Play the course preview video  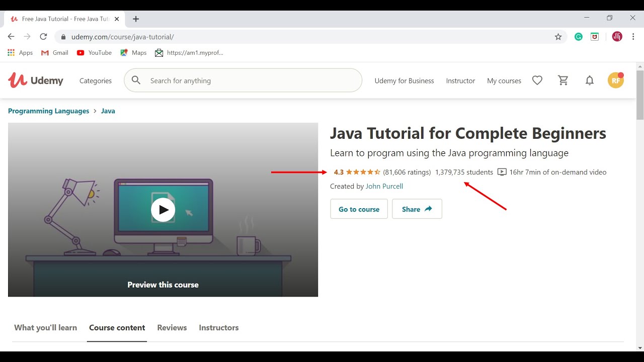click(x=163, y=210)
